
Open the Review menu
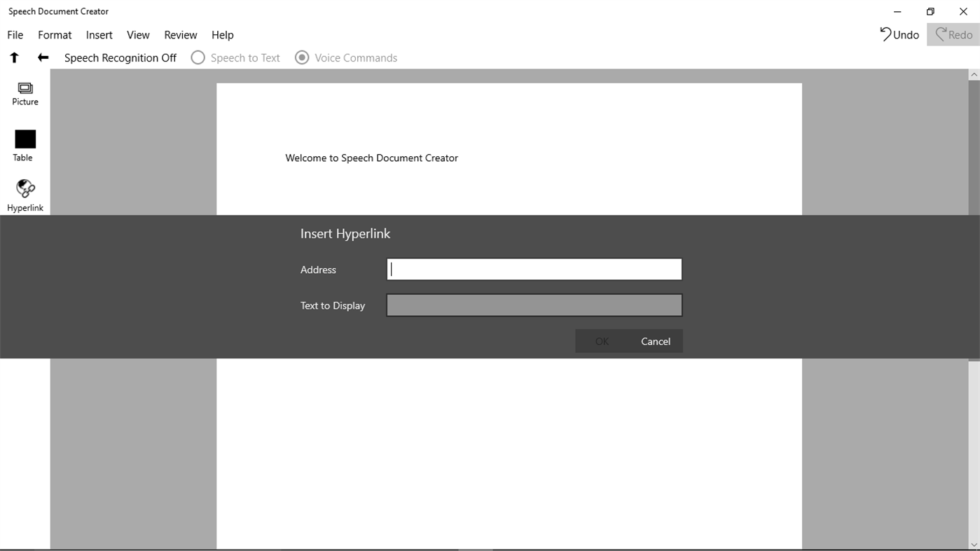pyautogui.click(x=180, y=34)
